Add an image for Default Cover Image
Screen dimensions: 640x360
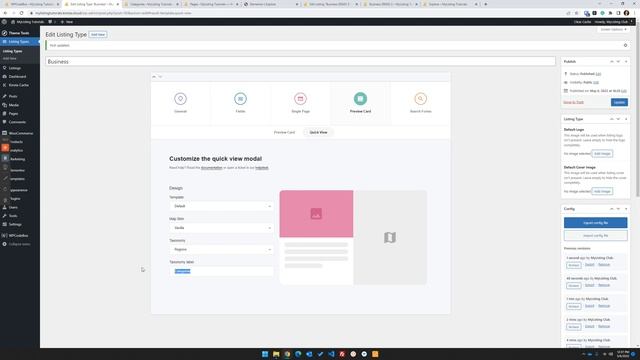pos(602,191)
